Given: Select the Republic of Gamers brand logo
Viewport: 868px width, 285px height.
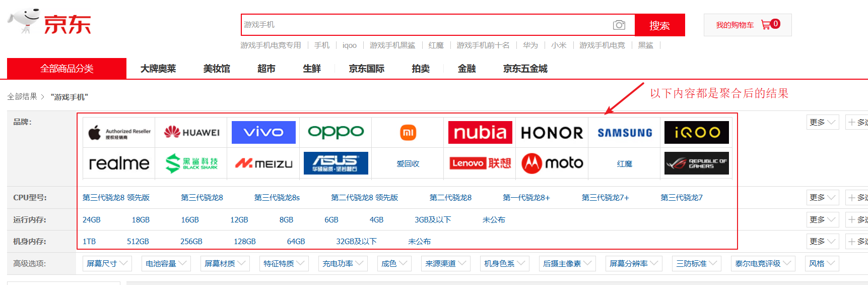Looking at the screenshot, I should click(x=697, y=163).
